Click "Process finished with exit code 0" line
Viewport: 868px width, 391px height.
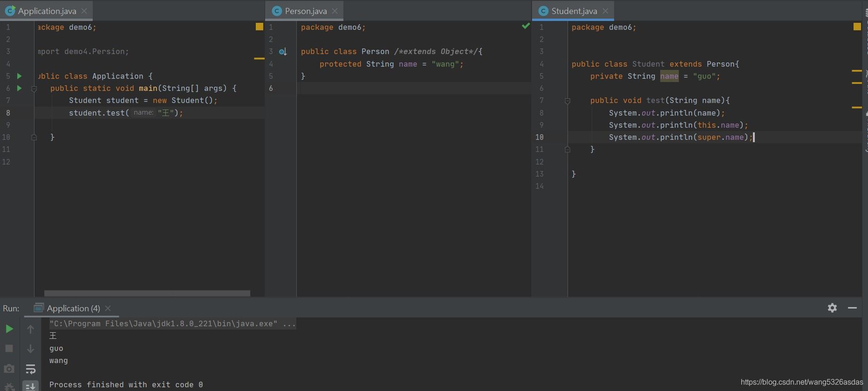point(126,384)
